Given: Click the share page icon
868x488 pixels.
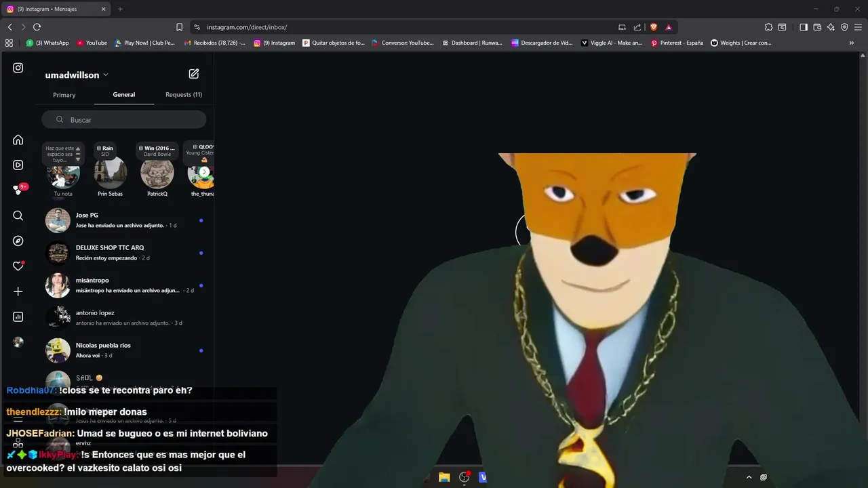Looking at the screenshot, I should (637, 27).
